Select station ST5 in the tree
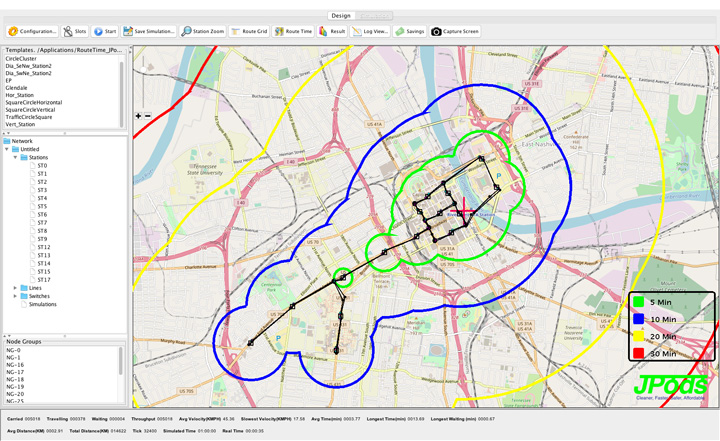Image resolution: width=720 pixels, height=441 pixels. tap(42, 207)
